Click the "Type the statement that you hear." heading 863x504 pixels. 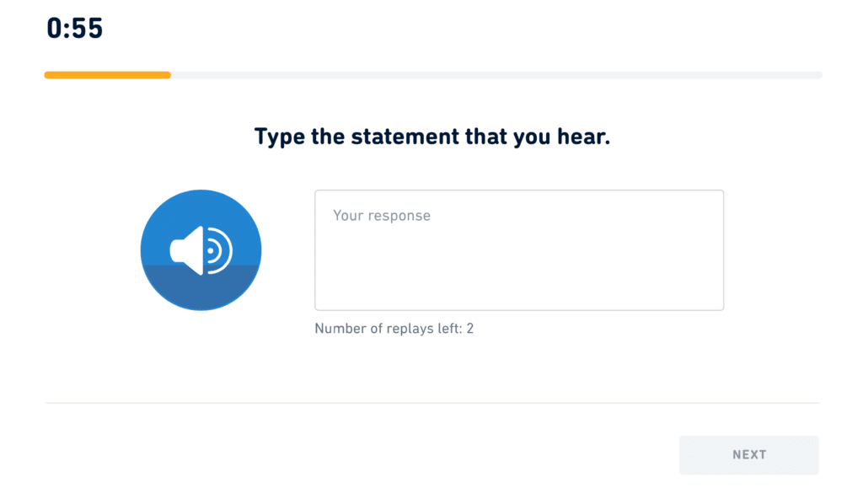pos(431,137)
